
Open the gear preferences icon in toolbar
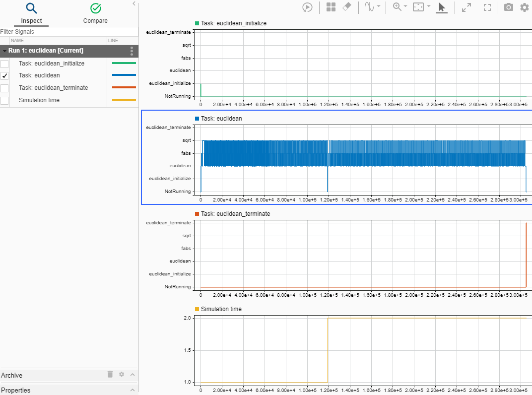(524, 7)
